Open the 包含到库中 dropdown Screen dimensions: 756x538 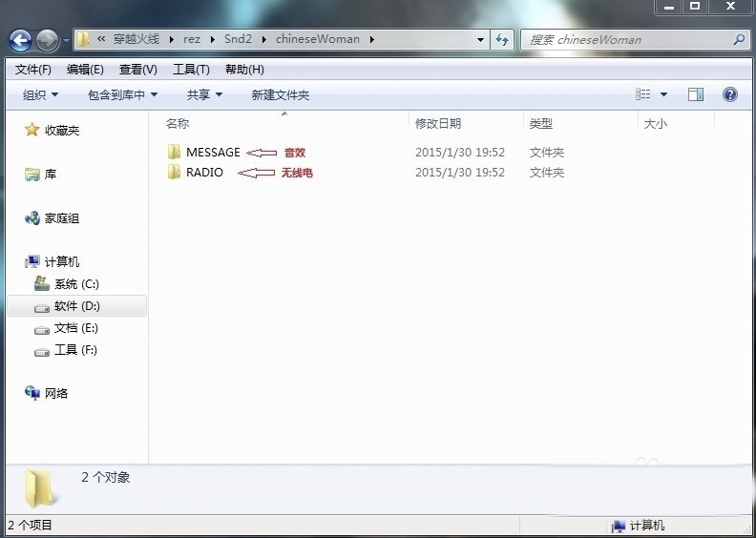tap(122, 94)
